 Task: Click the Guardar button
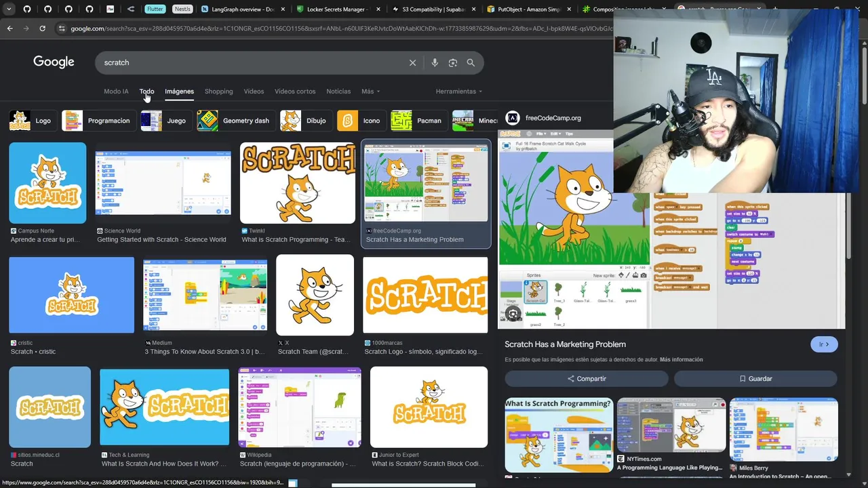point(755,379)
